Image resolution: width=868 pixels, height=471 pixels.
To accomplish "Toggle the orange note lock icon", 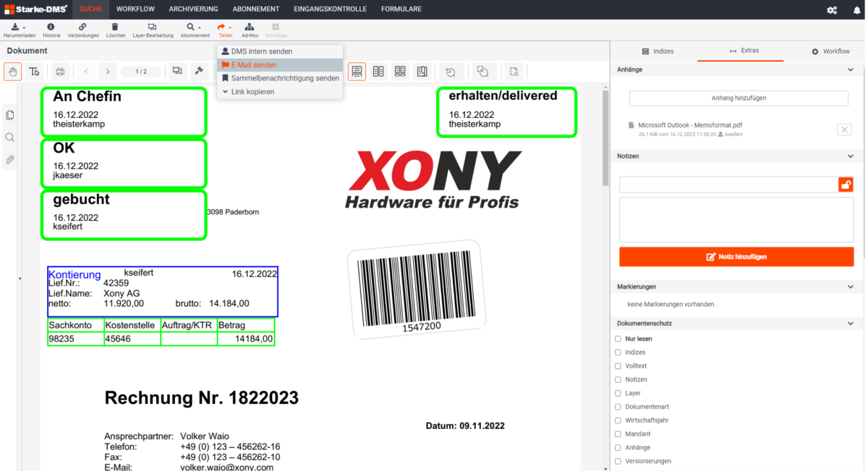I will 846,184.
